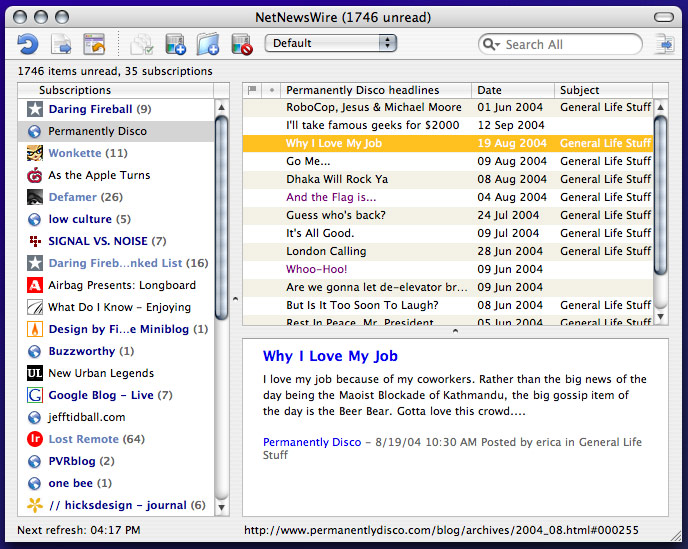The width and height of the screenshot is (688, 549).
Task: Click the headlines list scroll-up arrow
Action: point(660,107)
